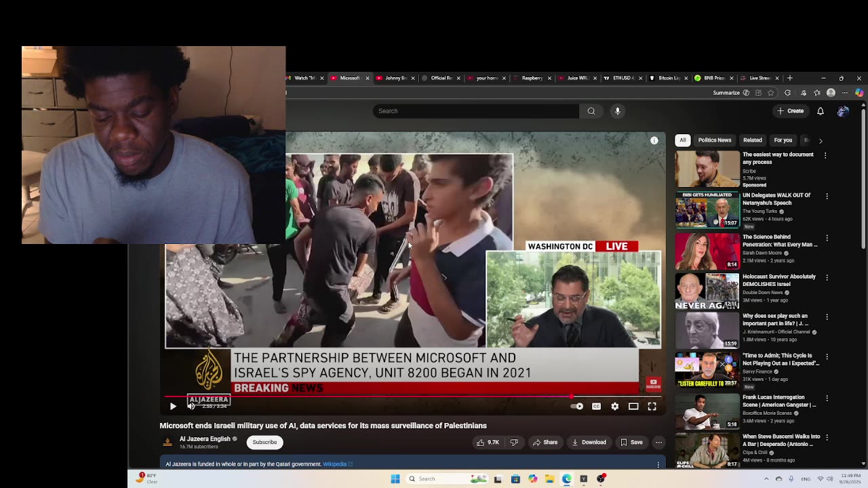Open options for the funding info notice

coord(658,464)
